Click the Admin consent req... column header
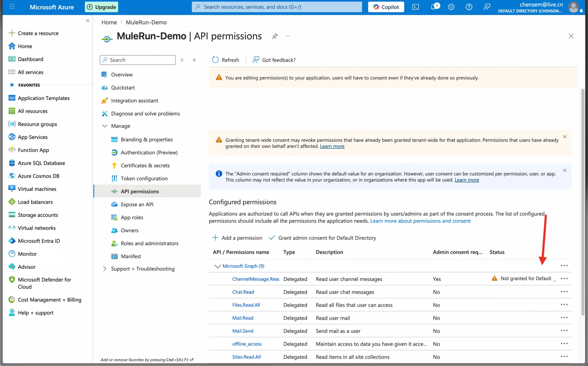This screenshot has height=366, width=588. pyautogui.click(x=458, y=252)
